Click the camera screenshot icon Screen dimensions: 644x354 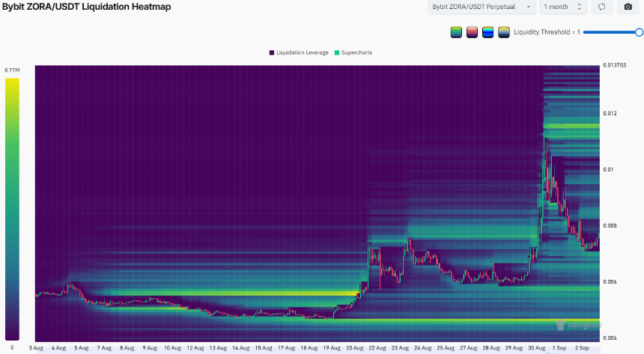pos(628,7)
